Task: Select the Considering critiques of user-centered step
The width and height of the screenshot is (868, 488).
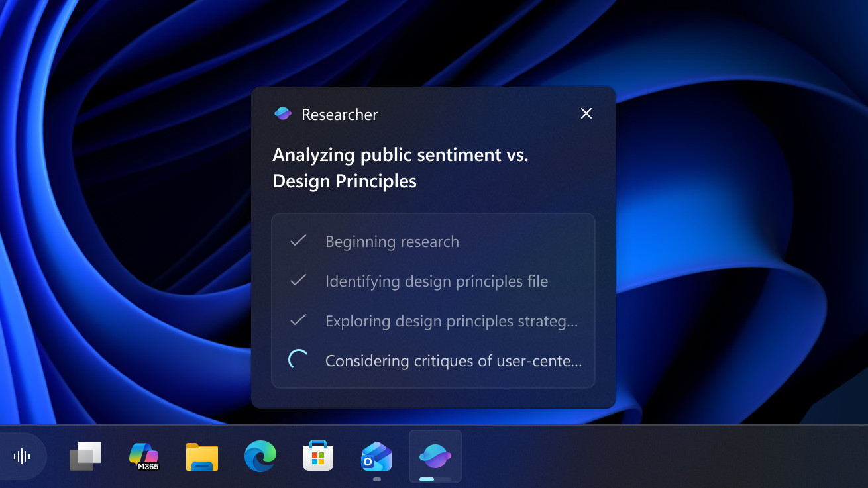Action: 453,361
